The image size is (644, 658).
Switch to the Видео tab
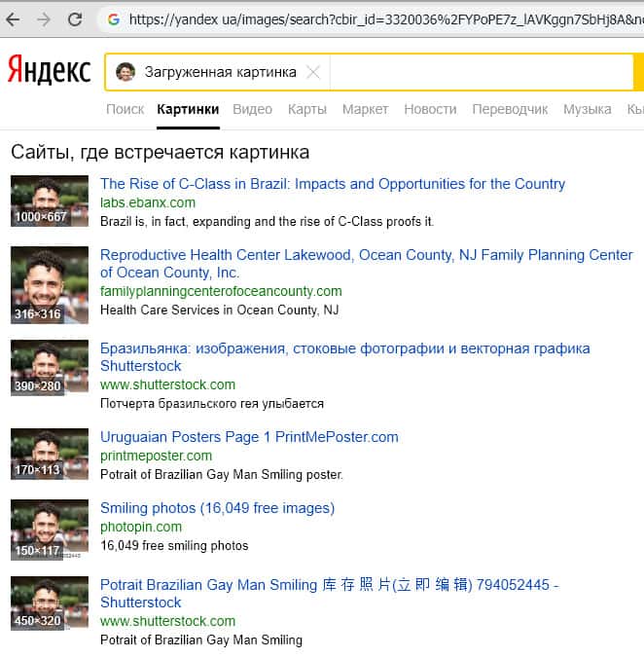[252, 109]
